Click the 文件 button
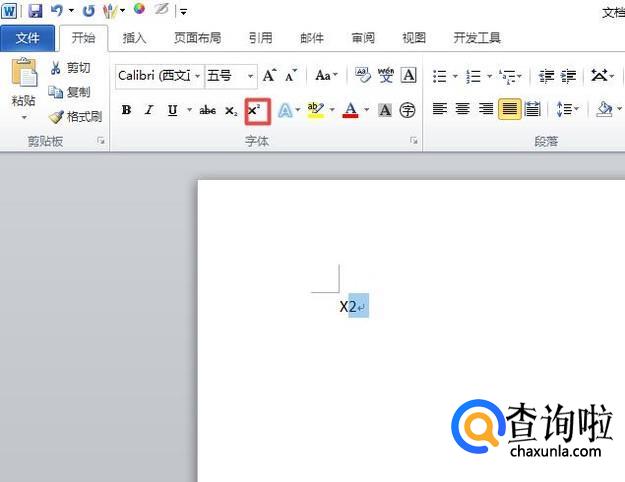The image size is (625, 482). 28,38
